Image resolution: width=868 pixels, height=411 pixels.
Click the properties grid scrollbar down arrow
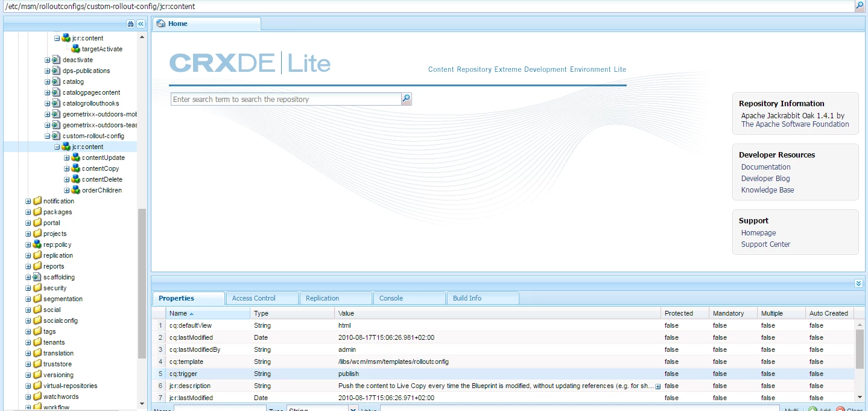860,397
